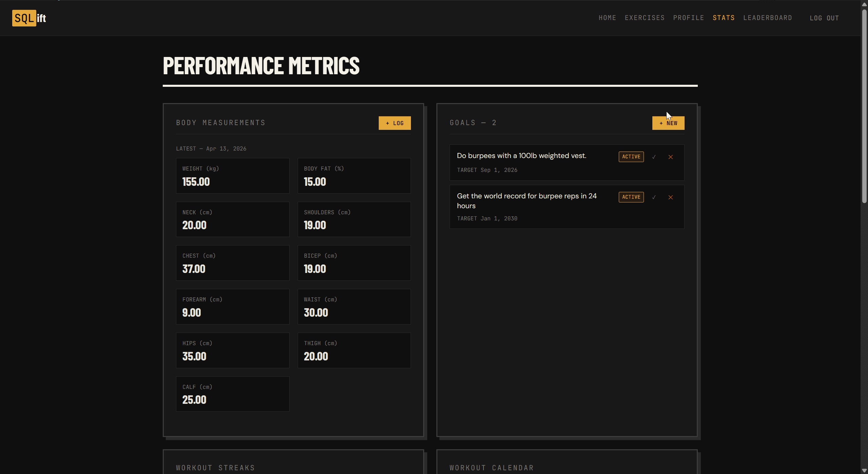Click the 'TARGET Sep 1, 2026' date
Viewport: 868px width, 474px height.
pyautogui.click(x=487, y=170)
